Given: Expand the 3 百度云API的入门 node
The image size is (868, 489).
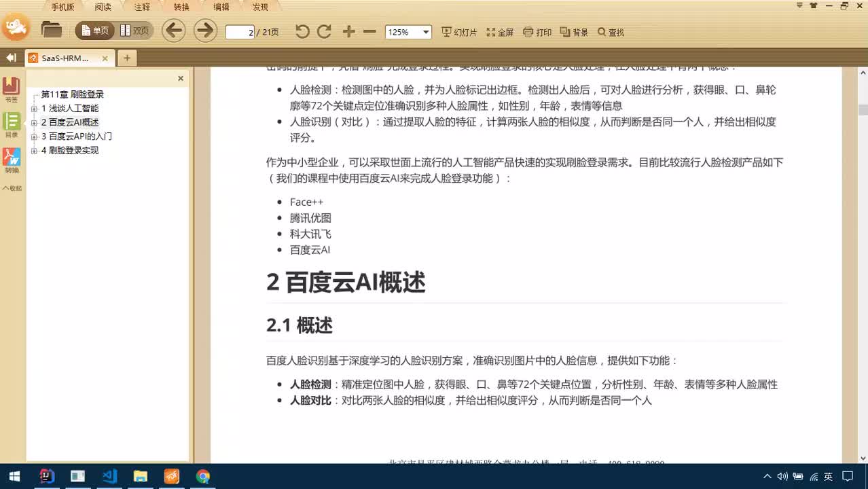Looking at the screenshot, I should click(x=34, y=137).
